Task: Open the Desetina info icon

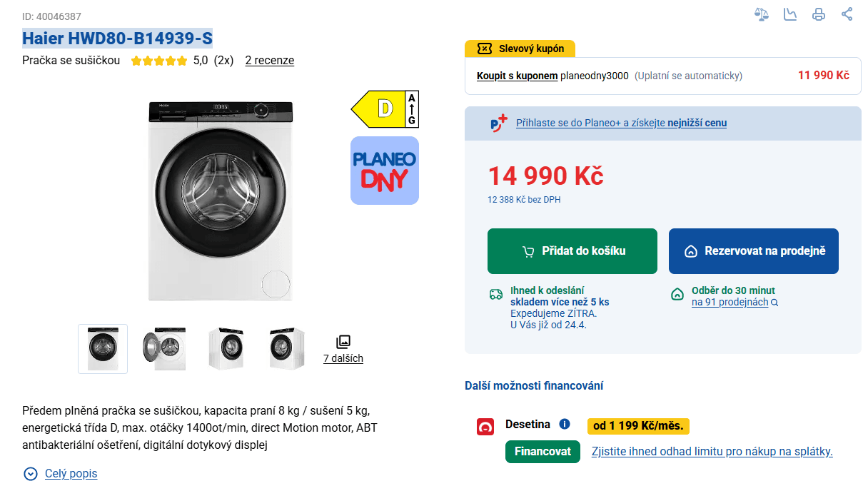Action: [x=565, y=424]
